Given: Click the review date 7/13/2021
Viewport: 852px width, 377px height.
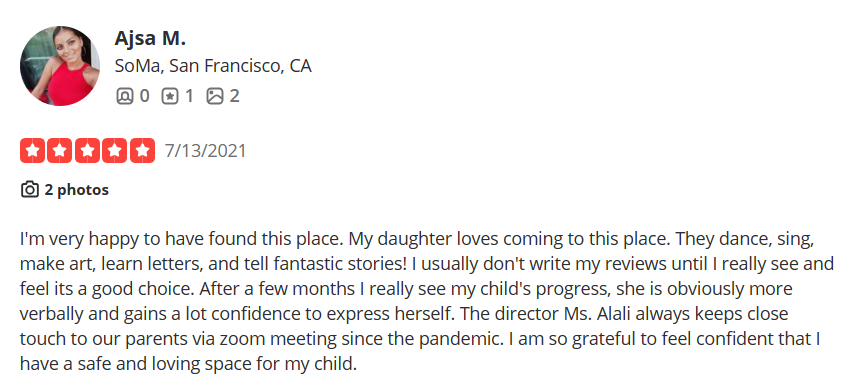Looking at the screenshot, I should (x=205, y=150).
